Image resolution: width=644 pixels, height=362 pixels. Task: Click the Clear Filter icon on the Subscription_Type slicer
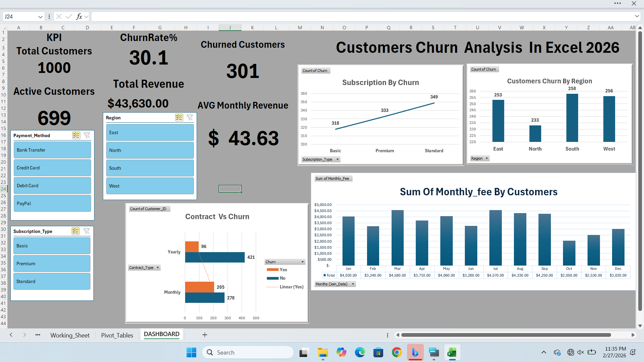tap(87, 231)
